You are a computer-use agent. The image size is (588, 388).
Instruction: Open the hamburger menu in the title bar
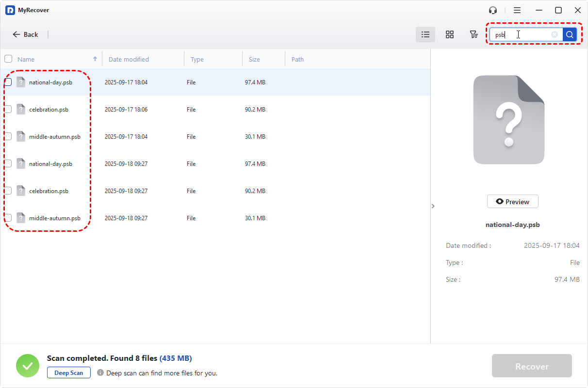(x=517, y=10)
